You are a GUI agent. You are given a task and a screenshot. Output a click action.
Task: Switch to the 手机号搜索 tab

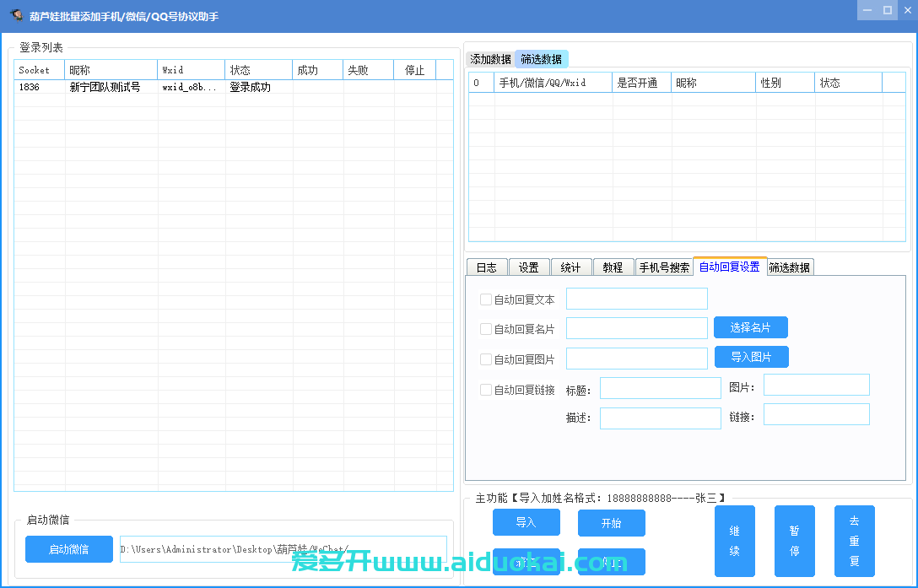tap(664, 267)
